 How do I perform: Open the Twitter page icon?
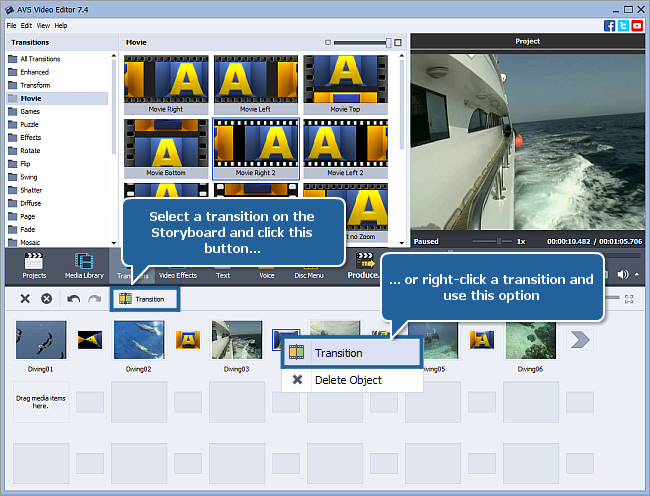[x=623, y=26]
